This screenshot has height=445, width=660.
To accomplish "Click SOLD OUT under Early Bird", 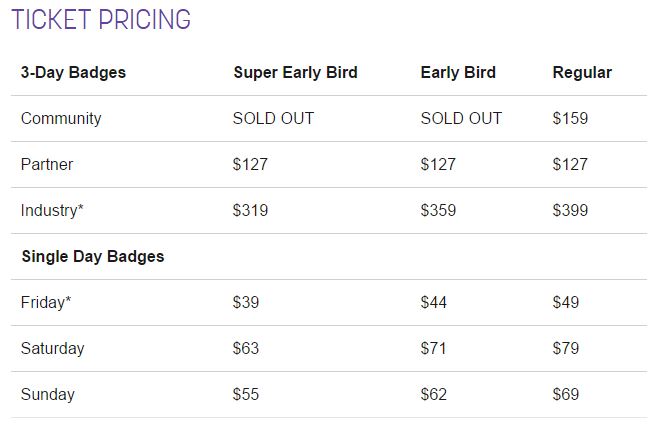I will (x=461, y=118).
